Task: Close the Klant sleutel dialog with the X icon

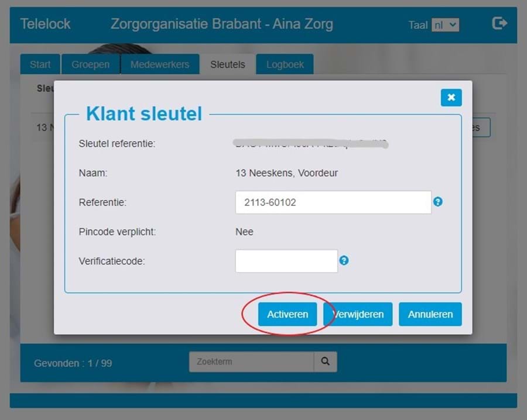Action: pos(451,97)
